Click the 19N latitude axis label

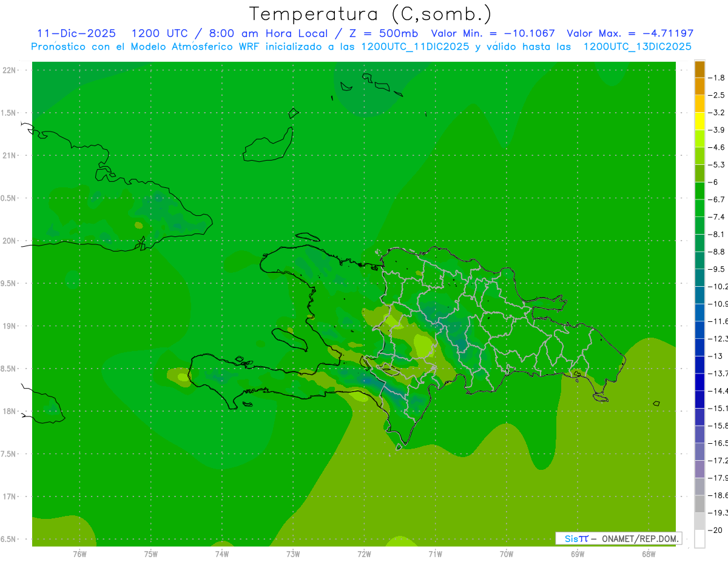(9, 326)
